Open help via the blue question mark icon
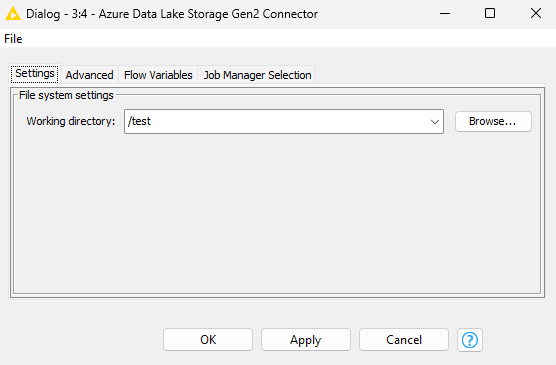The height and width of the screenshot is (365, 556). pyautogui.click(x=470, y=340)
